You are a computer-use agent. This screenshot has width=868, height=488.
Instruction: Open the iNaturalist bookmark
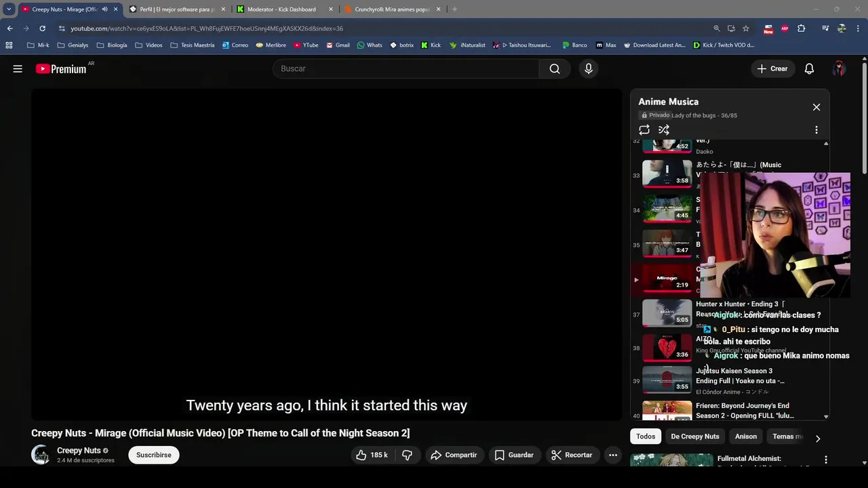467,45
